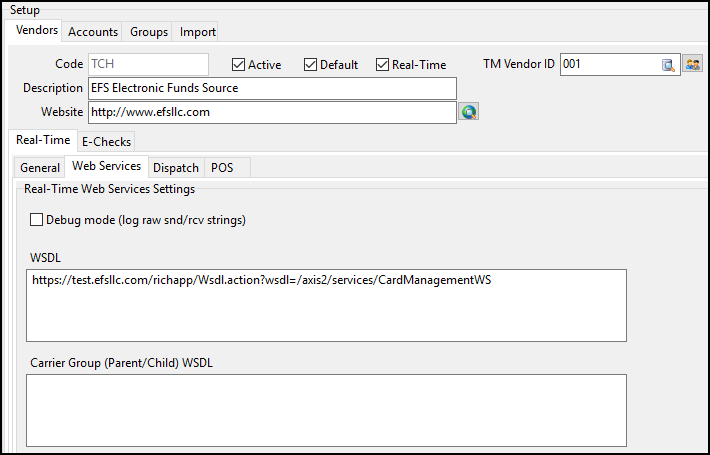Uncheck the Active checkbox
This screenshot has width=710, height=455.
point(238,65)
